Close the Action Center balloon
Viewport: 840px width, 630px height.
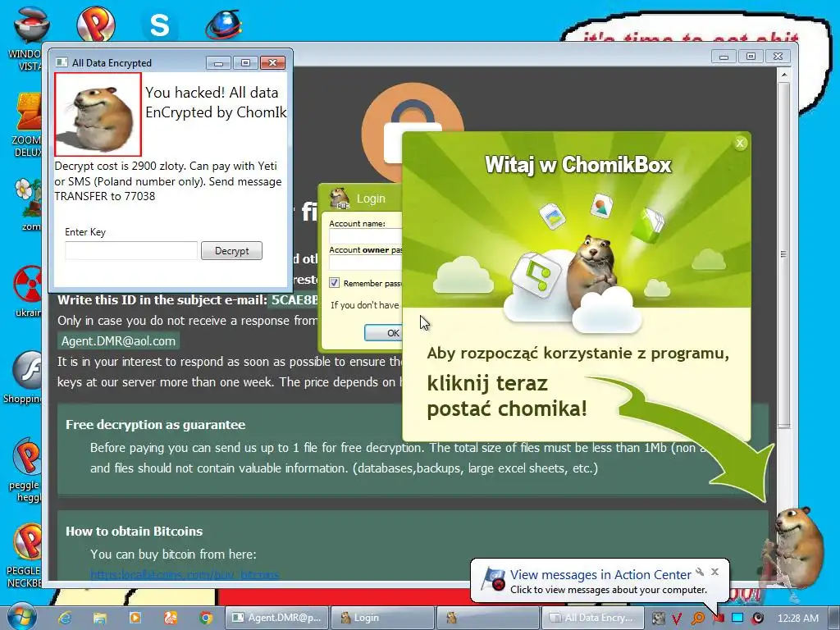[714, 572]
